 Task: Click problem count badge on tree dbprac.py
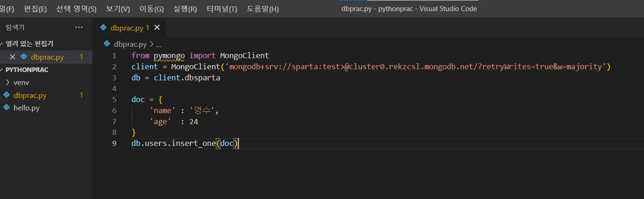point(81,95)
